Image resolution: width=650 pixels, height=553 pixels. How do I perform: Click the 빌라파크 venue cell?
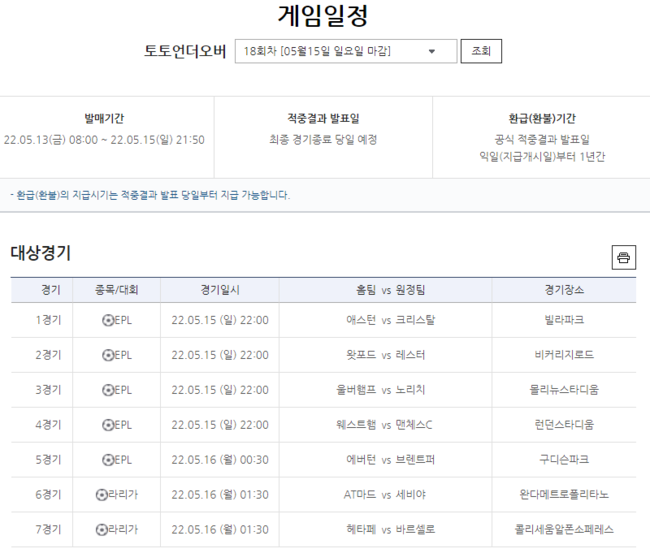[x=564, y=320]
